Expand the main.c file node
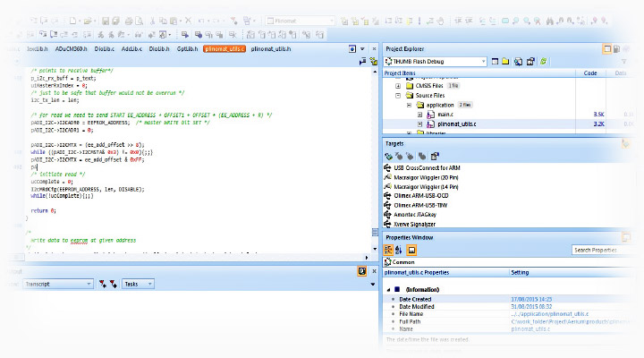This screenshot has width=644, height=358. click(x=419, y=115)
